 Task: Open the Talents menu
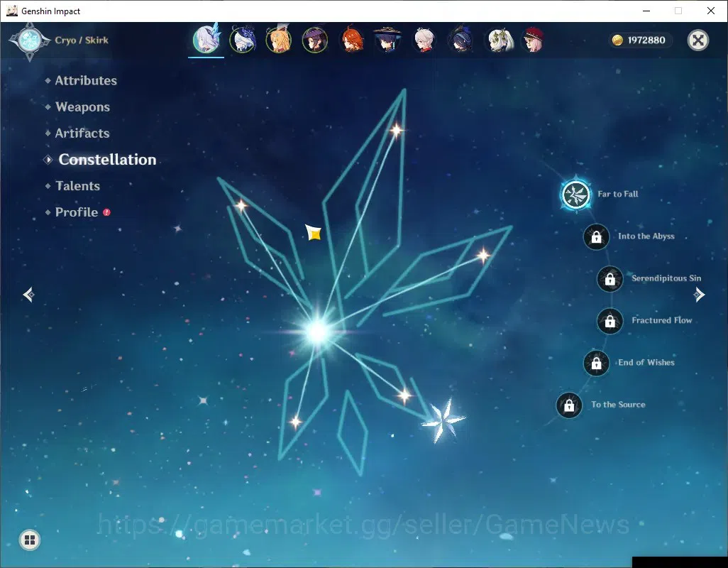point(77,186)
